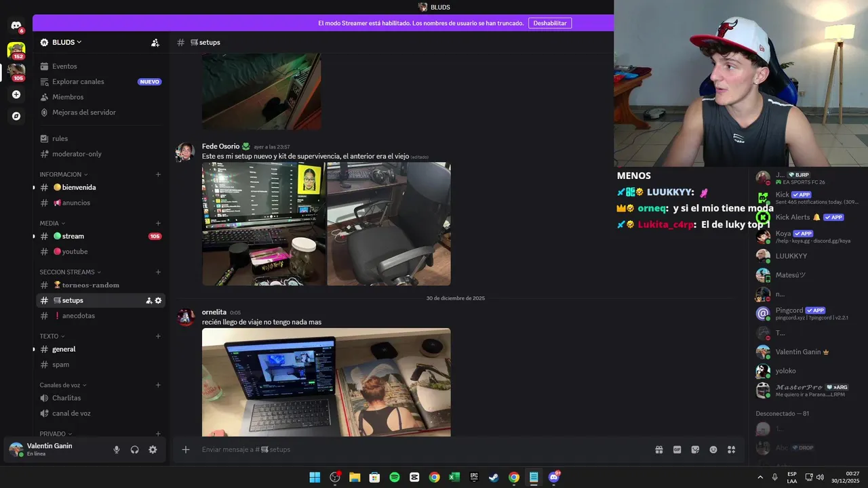The height and width of the screenshot is (488, 868).
Task: Join the Charlitas voice channel
Action: 100,398
